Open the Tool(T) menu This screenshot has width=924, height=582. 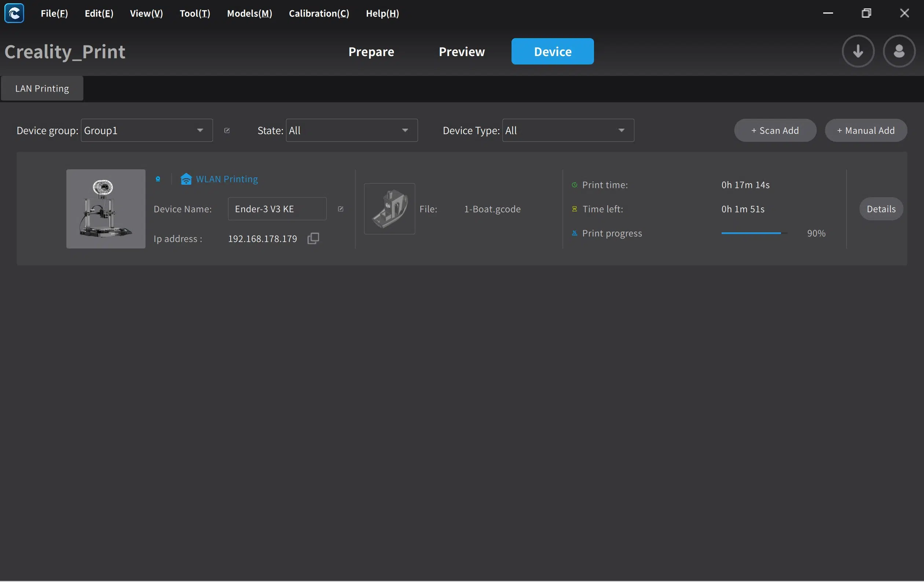coord(195,14)
